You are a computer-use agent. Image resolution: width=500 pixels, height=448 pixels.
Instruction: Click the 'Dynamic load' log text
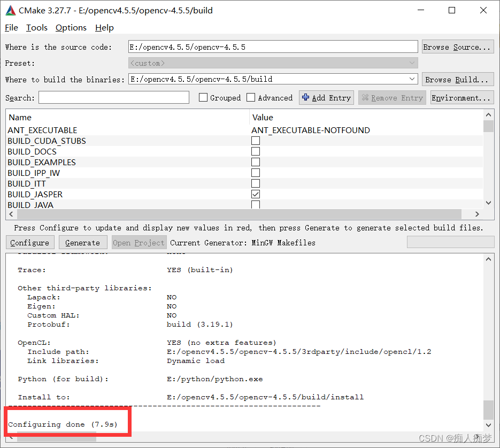click(196, 361)
